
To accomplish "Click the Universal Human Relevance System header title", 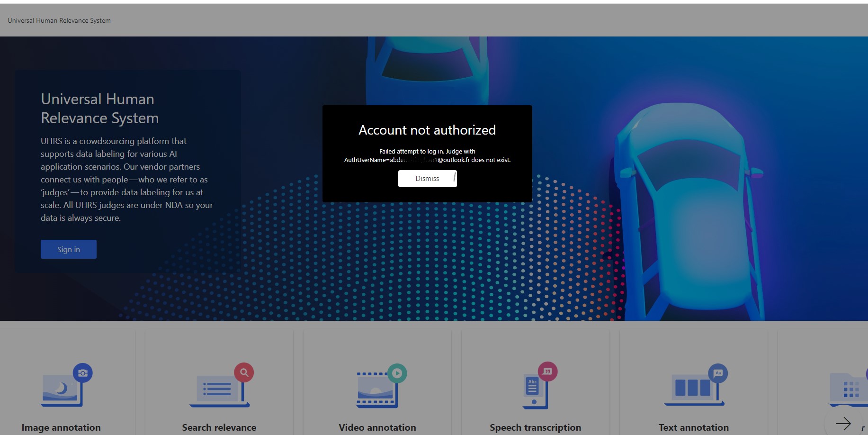I will pos(59,20).
